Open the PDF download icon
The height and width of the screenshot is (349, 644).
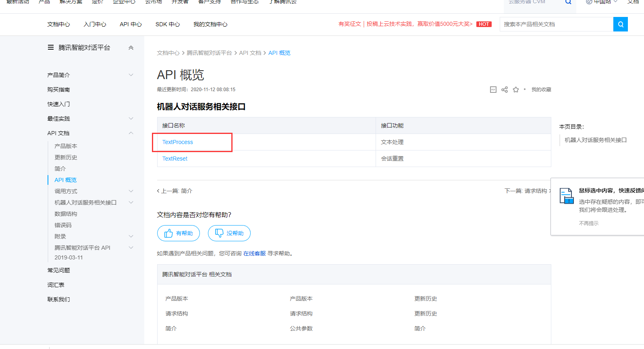(493, 90)
